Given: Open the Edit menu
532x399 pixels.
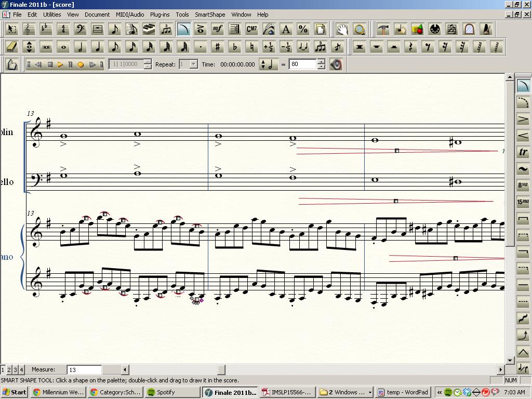Looking at the screenshot, I should (32, 15).
